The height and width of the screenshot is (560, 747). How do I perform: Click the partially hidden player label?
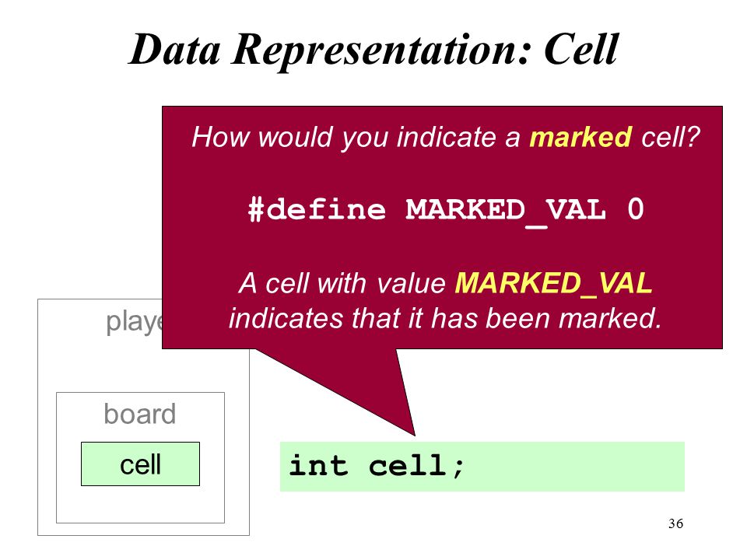pos(134,322)
